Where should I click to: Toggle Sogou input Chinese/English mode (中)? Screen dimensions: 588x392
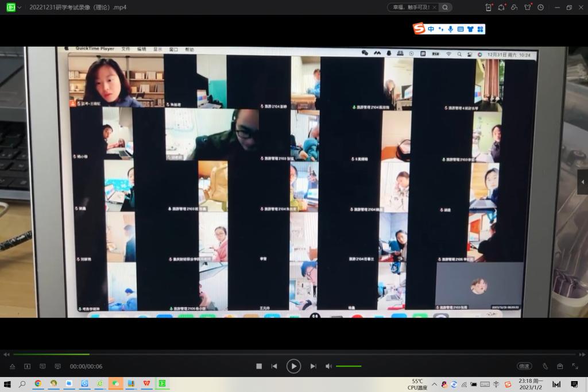tap(431, 29)
